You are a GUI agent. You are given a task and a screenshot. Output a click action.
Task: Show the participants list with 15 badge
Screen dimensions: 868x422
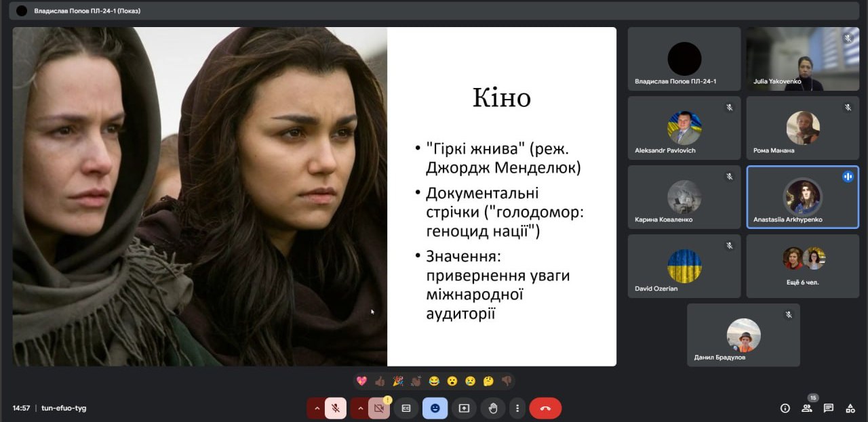point(807,408)
